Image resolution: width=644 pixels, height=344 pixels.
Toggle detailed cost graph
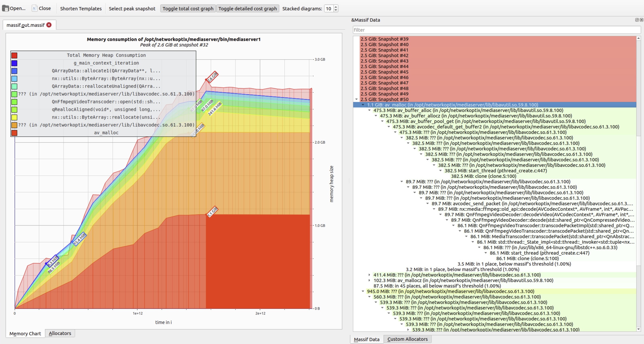click(247, 8)
